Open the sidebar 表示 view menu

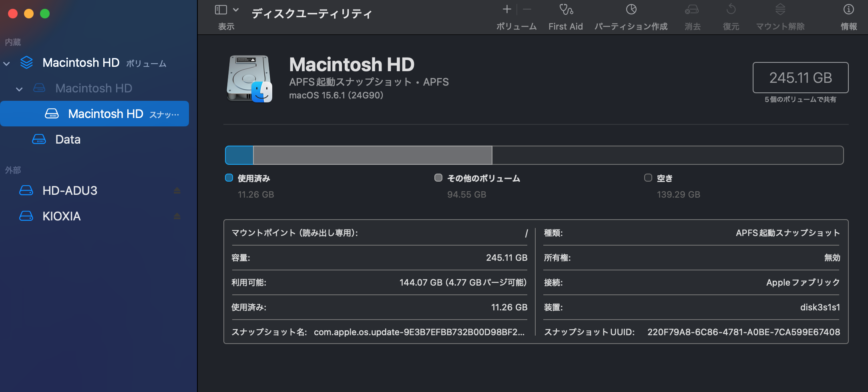[x=227, y=10]
